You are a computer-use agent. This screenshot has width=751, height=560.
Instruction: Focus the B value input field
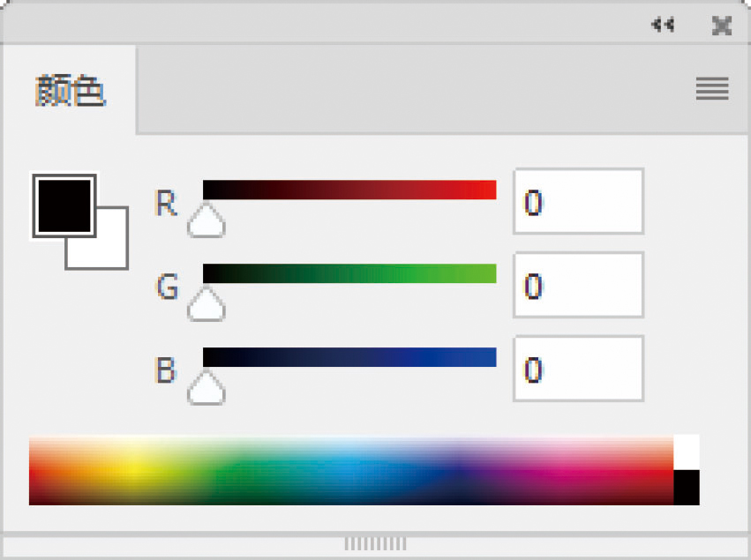coord(578,369)
